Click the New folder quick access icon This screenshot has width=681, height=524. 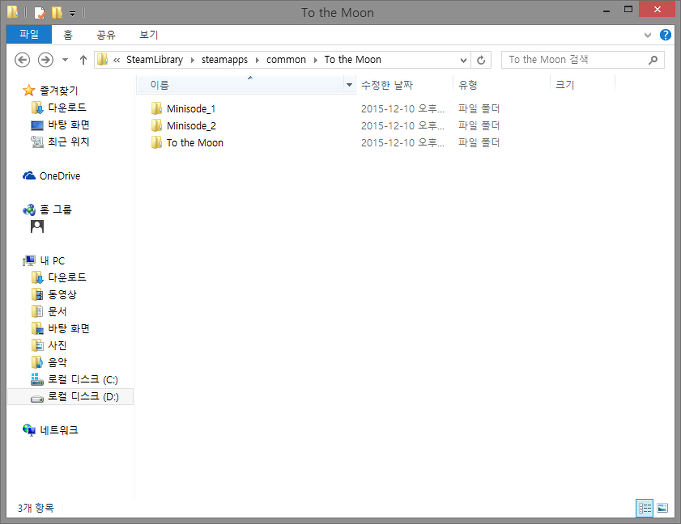[57, 13]
